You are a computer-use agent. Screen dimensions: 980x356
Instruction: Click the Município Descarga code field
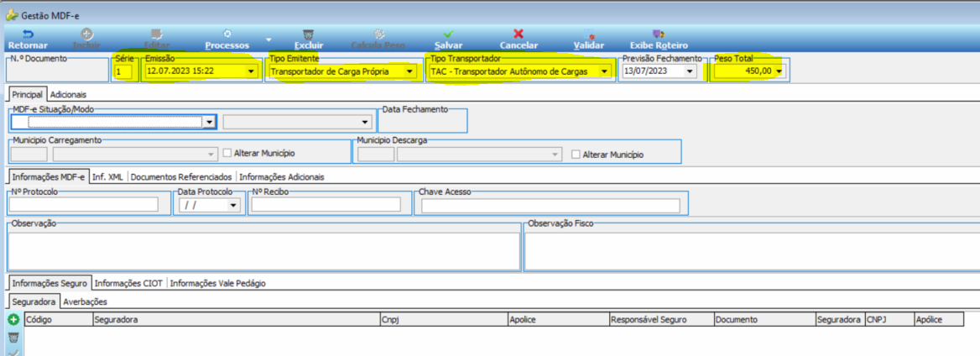[x=376, y=154]
